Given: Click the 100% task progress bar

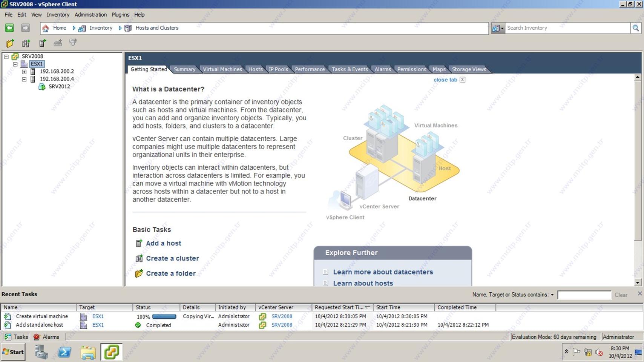Looking at the screenshot, I should [x=164, y=316].
